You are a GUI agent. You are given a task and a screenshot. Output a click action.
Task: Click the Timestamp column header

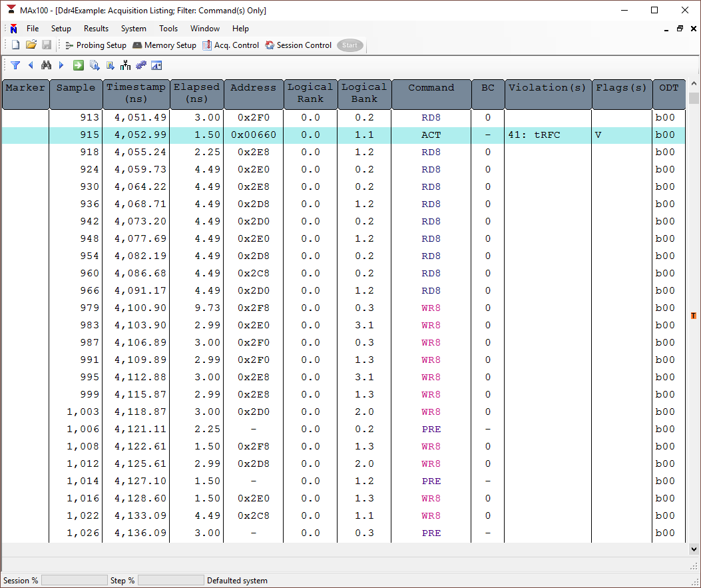click(136, 93)
